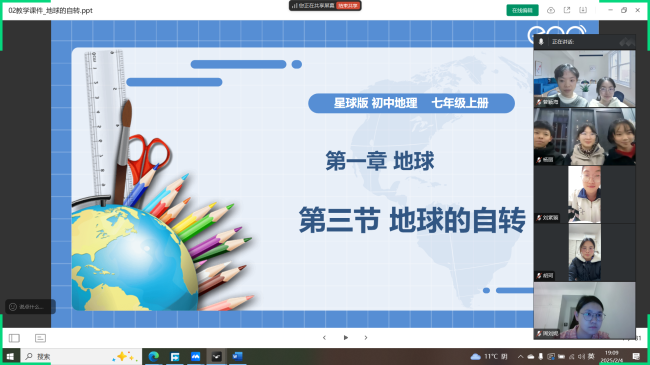The height and width of the screenshot is (365, 650).
Task: Click the 星球版 初中地理 七年级上册 banner
Action: pos(411,103)
